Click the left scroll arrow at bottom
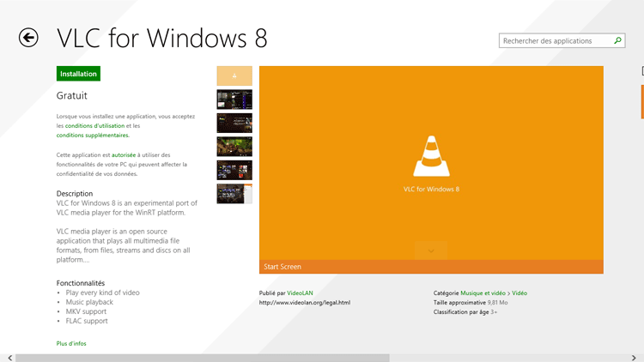644x362 pixels. [9, 358]
